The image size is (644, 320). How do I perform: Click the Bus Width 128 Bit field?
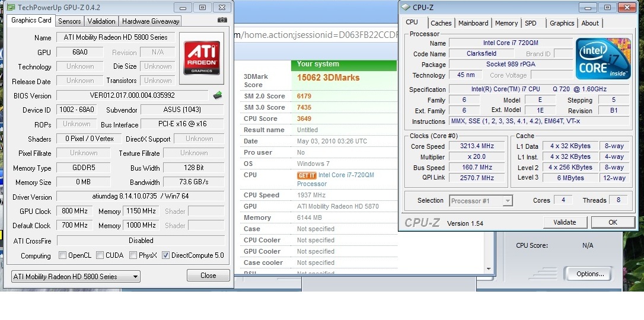[194, 167]
